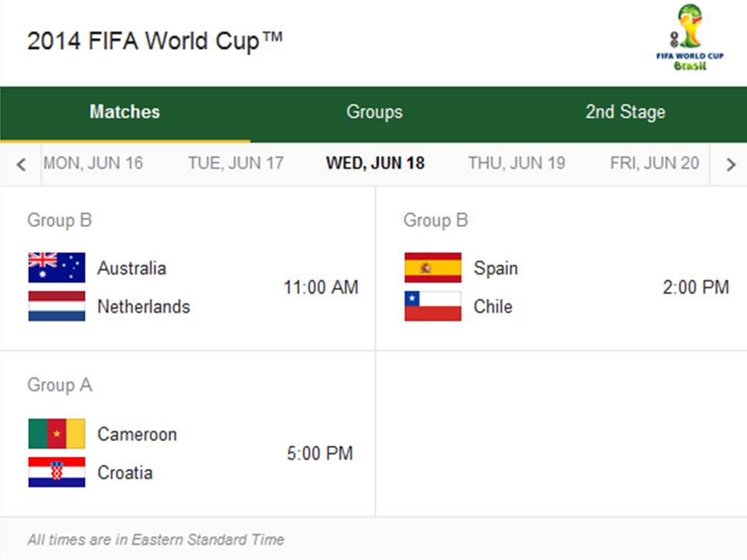Select the THU, JUN 19 date
This screenshot has width=747, height=560.
tap(516, 163)
